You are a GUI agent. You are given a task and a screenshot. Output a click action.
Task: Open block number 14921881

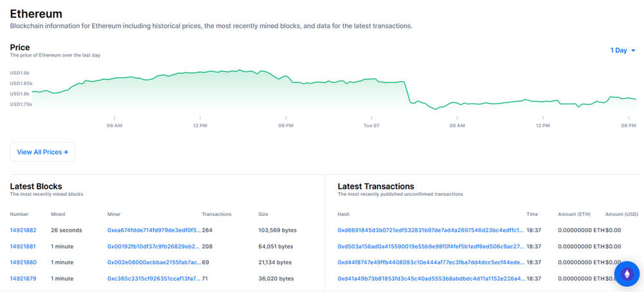pos(23,246)
